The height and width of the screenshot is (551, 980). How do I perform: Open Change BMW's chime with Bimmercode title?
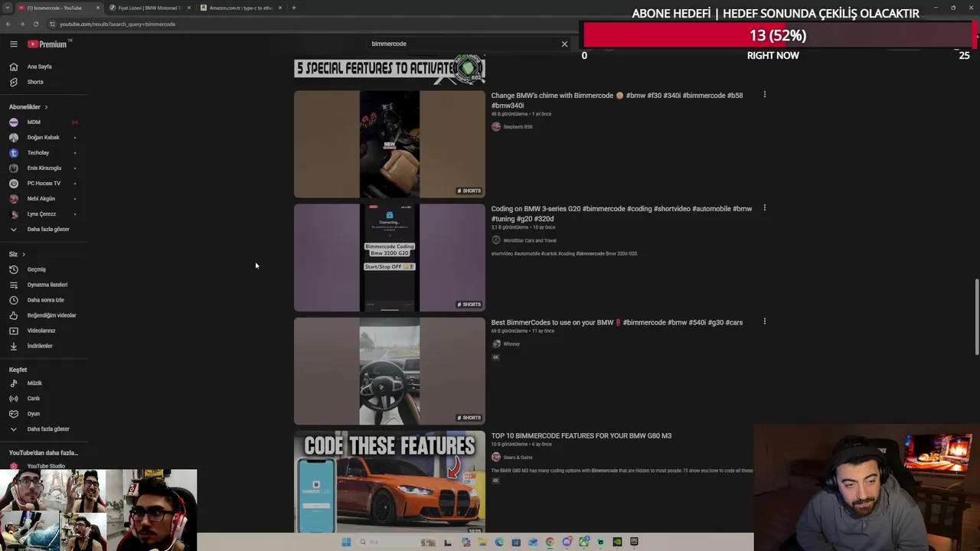tap(616, 100)
